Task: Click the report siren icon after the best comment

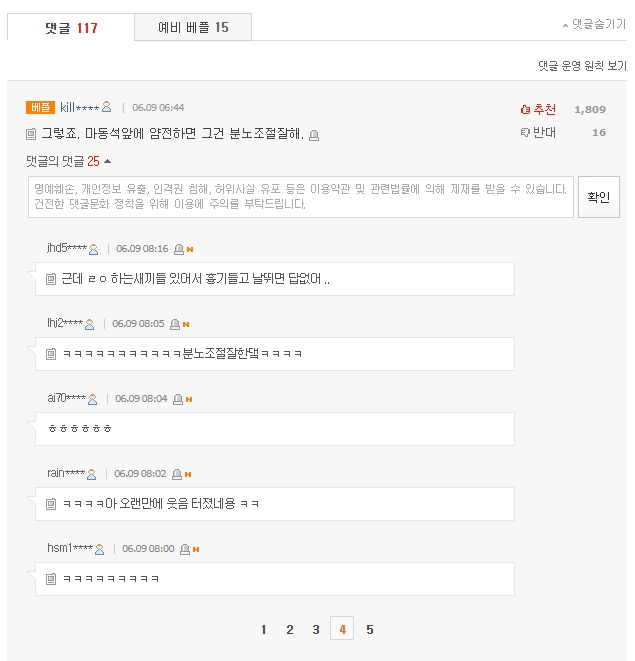Action: pos(314,135)
